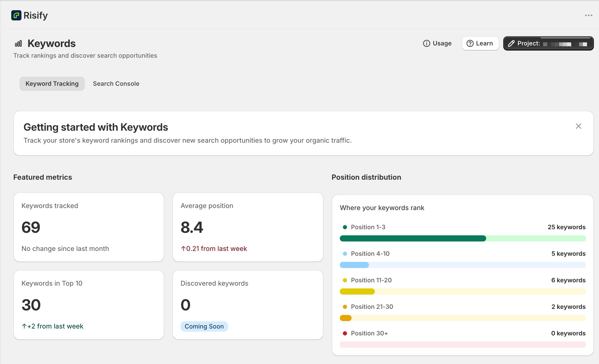The width and height of the screenshot is (599, 364).
Task: Click 'No change since last month' text
Action: tap(65, 249)
